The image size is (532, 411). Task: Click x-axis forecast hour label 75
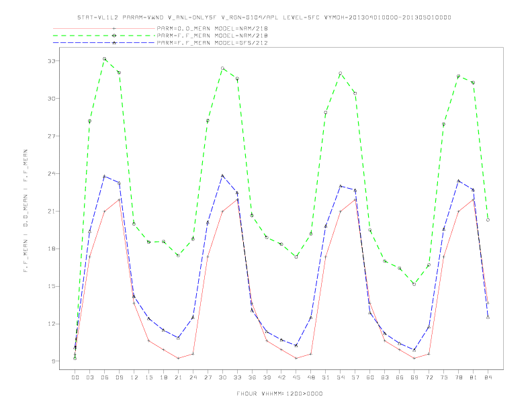tap(444, 377)
